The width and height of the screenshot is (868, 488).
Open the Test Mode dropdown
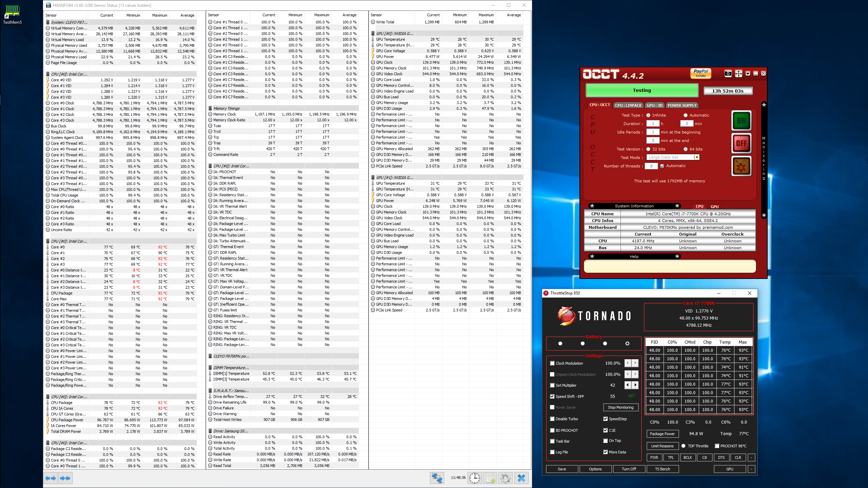(696, 157)
